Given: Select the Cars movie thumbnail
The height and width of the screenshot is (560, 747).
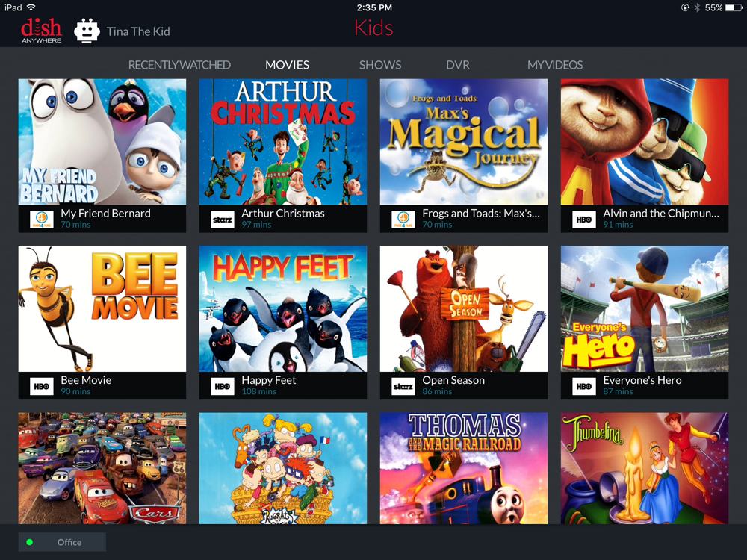Looking at the screenshot, I should (102, 468).
